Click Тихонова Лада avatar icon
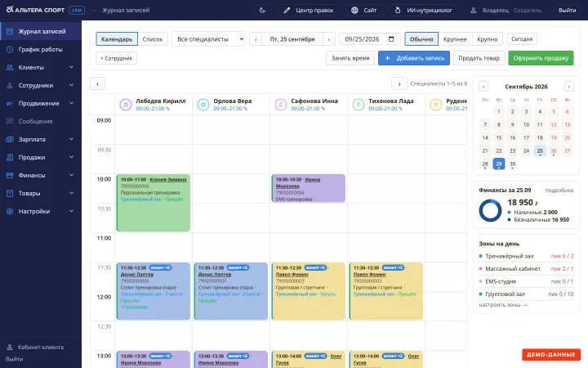 (x=359, y=105)
